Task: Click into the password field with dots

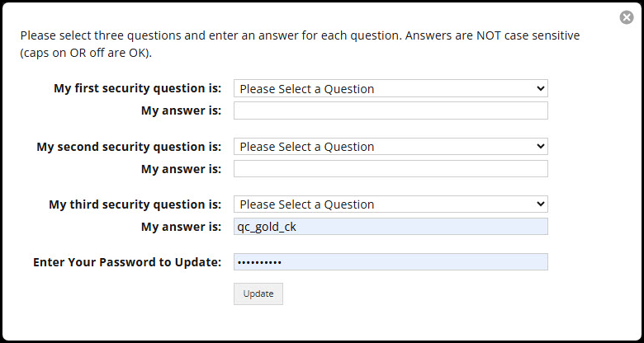Action: point(391,261)
